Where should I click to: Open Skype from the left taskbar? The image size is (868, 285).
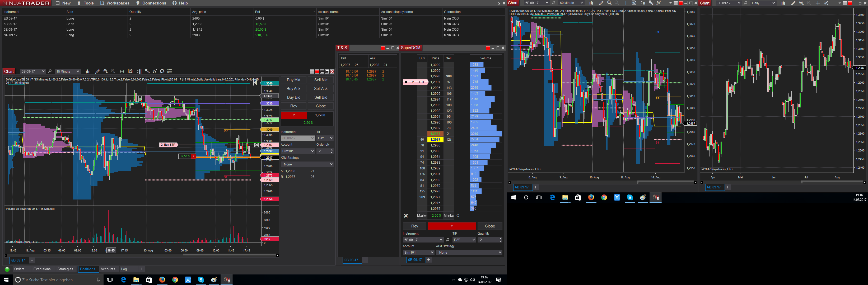click(201, 280)
